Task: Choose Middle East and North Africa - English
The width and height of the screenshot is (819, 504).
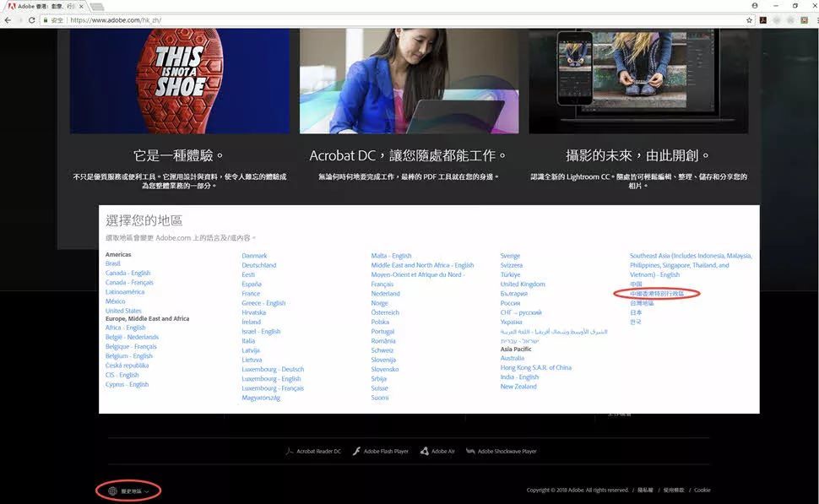Action: tap(422, 265)
